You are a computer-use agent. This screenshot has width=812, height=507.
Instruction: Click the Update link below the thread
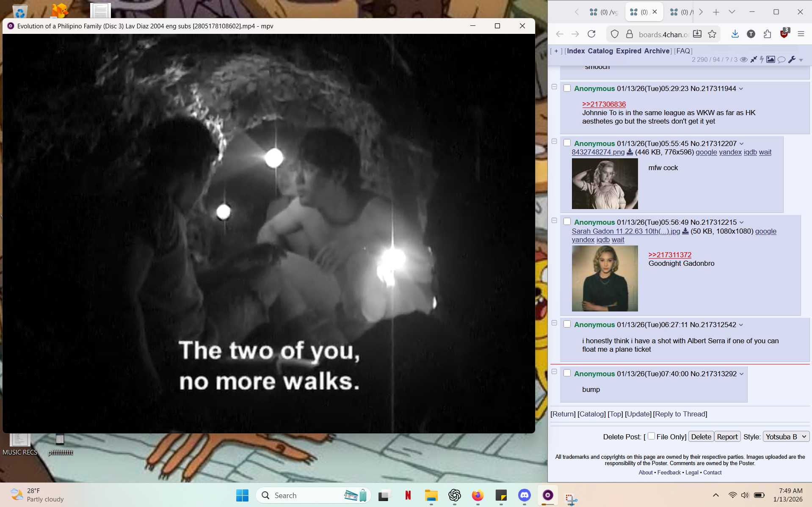(x=638, y=414)
